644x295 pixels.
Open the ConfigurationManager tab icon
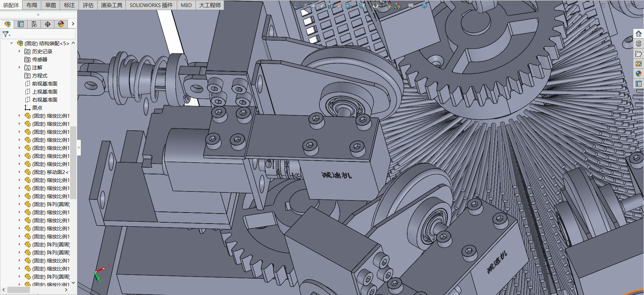coord(34,24)
